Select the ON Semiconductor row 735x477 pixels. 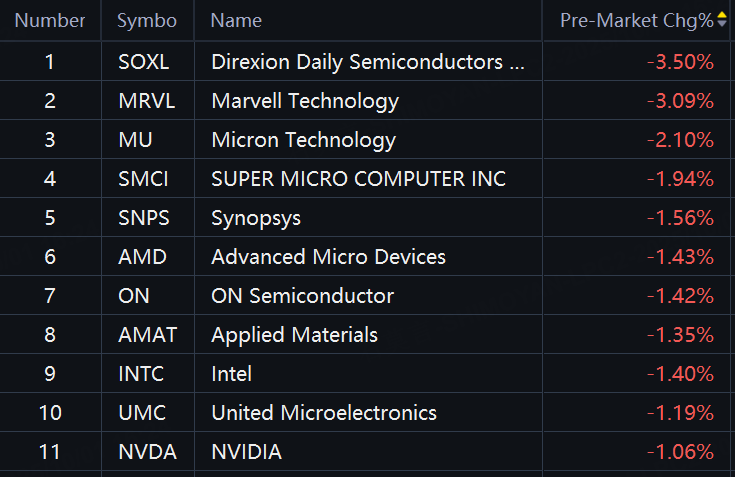(368, 295)
